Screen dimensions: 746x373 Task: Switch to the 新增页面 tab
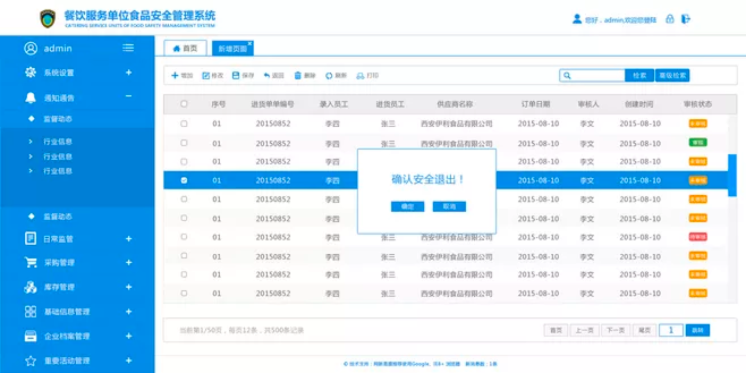tap(232, 49)
